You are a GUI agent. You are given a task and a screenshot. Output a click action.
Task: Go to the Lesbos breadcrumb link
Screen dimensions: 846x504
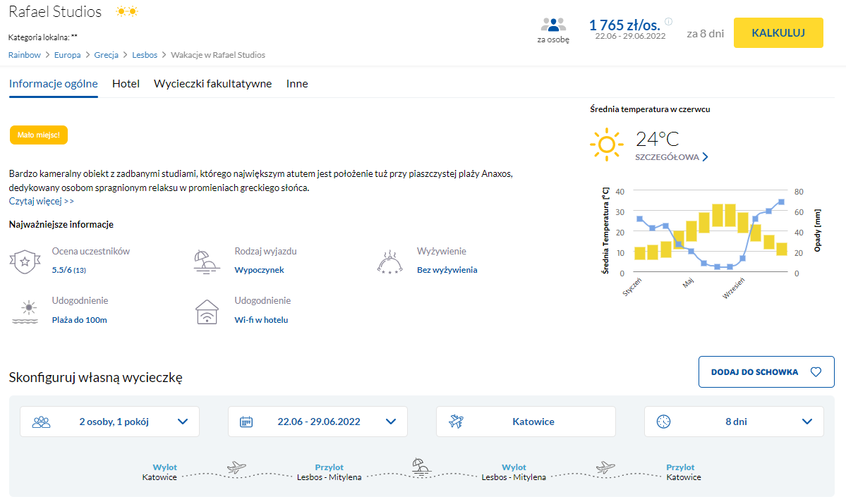coord(145,55)
